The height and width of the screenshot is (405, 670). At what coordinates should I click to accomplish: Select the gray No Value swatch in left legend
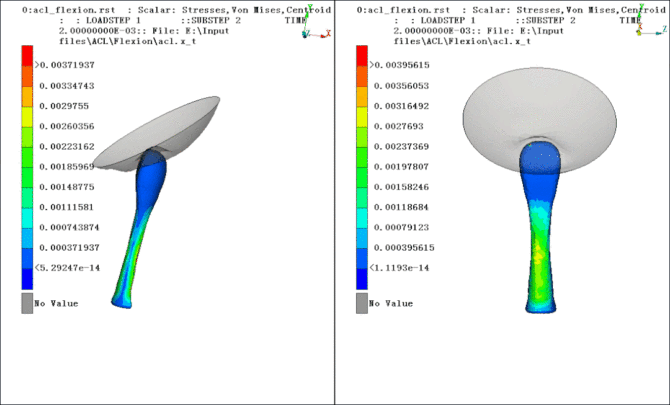pyautogui.click(x=27, y=302)
